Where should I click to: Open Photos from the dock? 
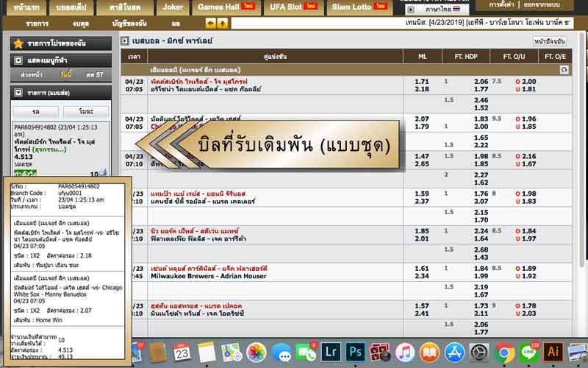(x=256, y=353)
